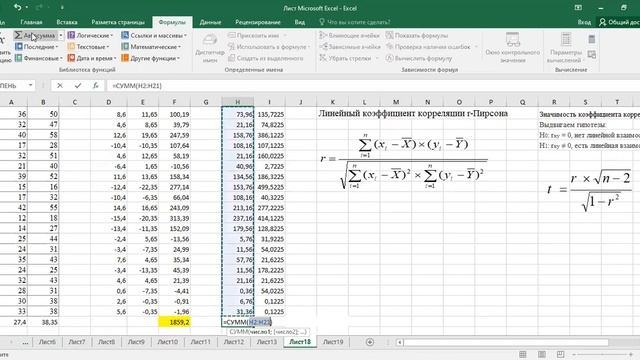Open the Финансовые functions menu
Image resolution: width=640 pixels, height=360 pixels.
coord(39,58)
